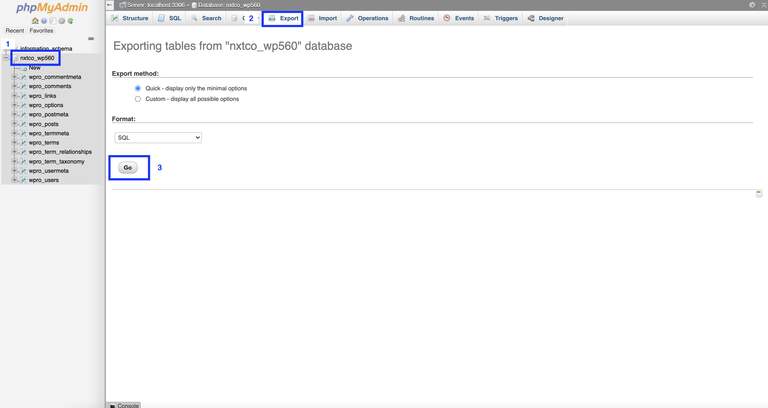This screenshot has height=408, width=768.
Task: Show the Recent tables list
Action: [15, 30]
